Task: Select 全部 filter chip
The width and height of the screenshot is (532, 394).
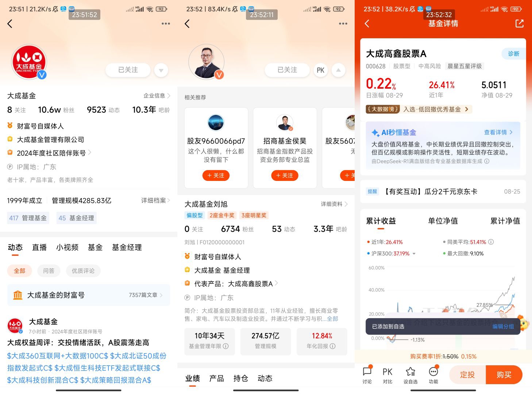Action: (x=20, y=271)
